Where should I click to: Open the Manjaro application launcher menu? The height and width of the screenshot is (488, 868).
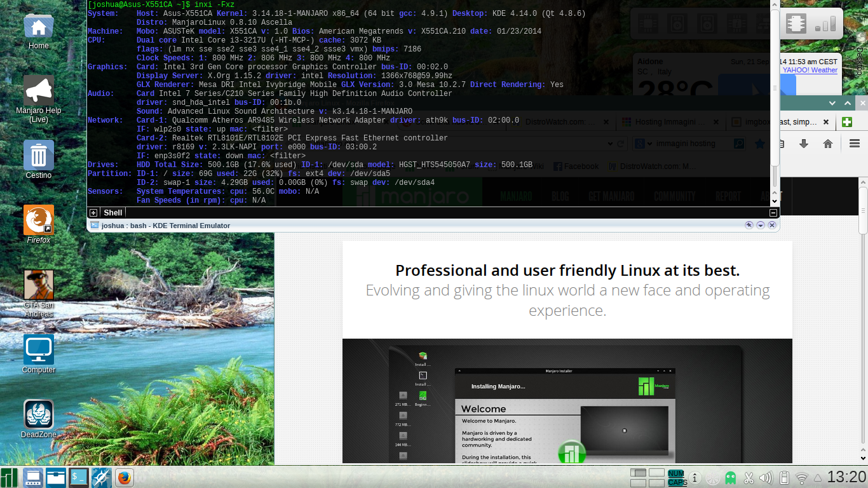click(10, 477)
